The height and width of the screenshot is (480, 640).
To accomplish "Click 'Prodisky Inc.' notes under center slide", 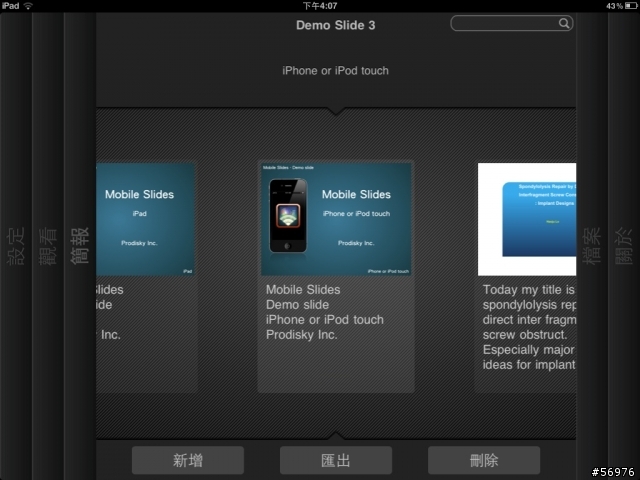I will [302, 335].
